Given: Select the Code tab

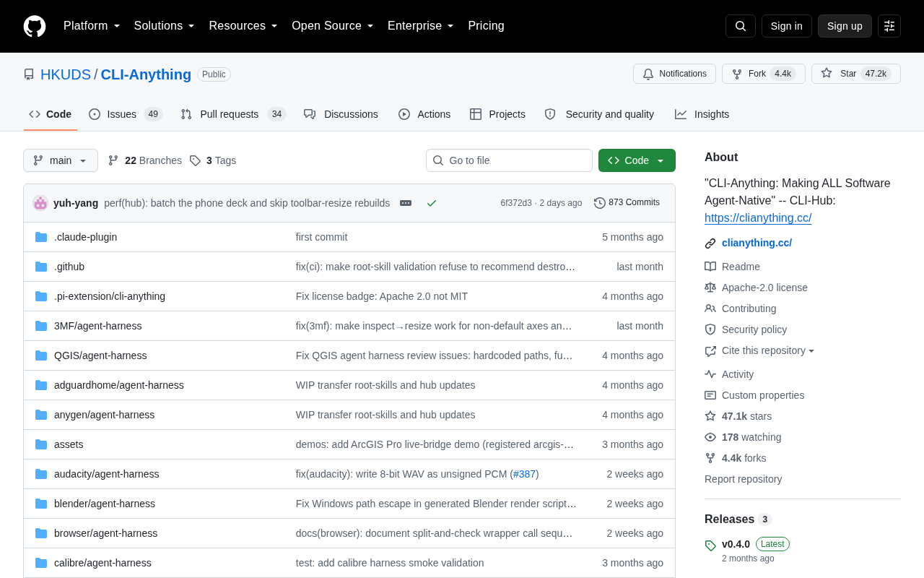Looking at the screenshot, I should (51, 114).
